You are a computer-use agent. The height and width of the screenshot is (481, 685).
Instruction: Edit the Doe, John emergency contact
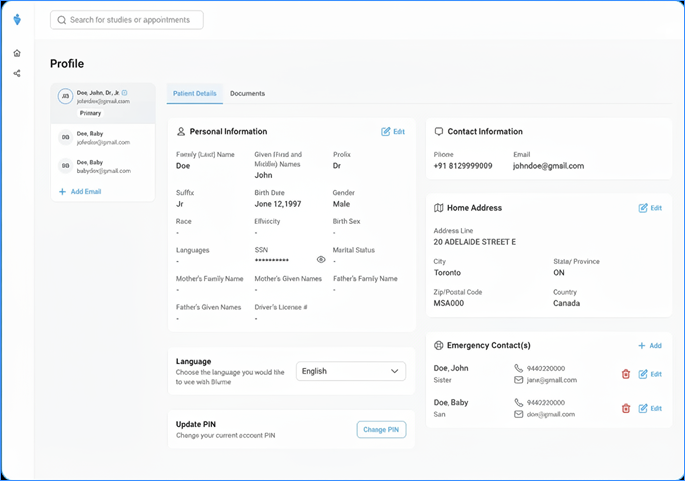coord(650,374)
